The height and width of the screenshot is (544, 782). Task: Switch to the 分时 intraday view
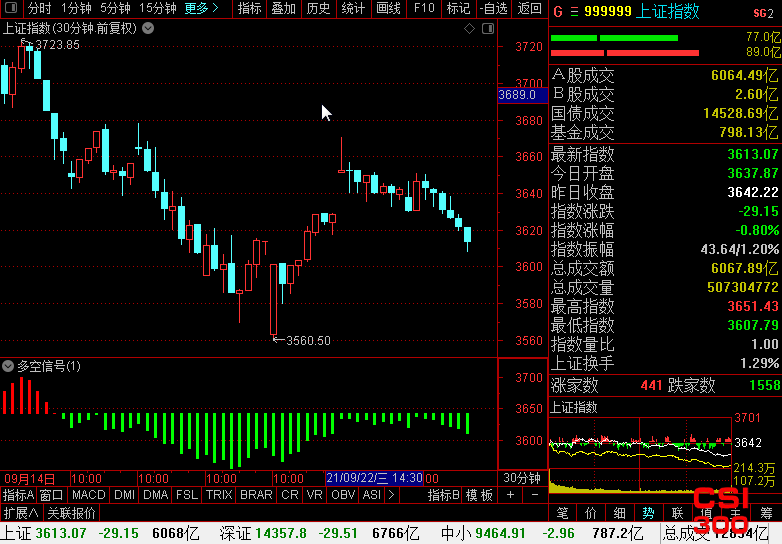coord(39,8)
